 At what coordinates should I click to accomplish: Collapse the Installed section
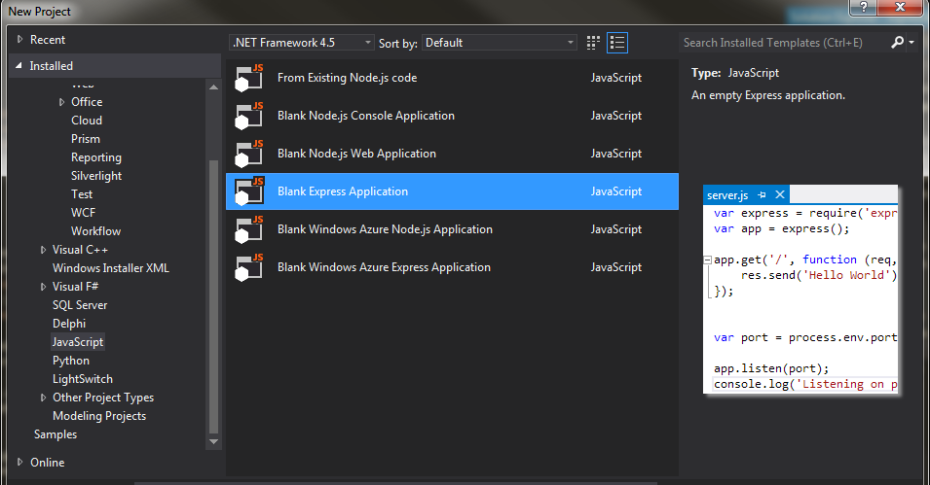click(18, 66)
